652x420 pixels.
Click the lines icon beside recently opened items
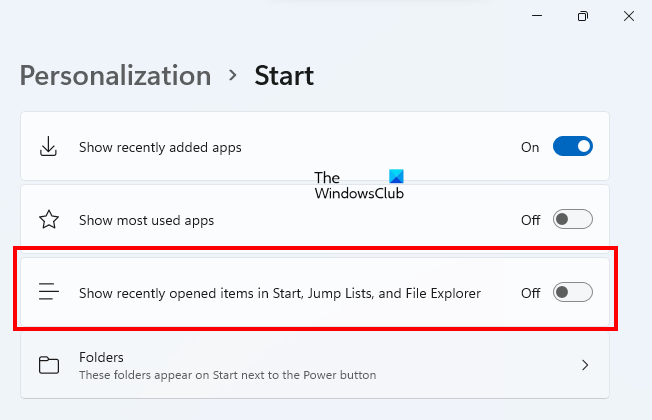click(48, 293)
